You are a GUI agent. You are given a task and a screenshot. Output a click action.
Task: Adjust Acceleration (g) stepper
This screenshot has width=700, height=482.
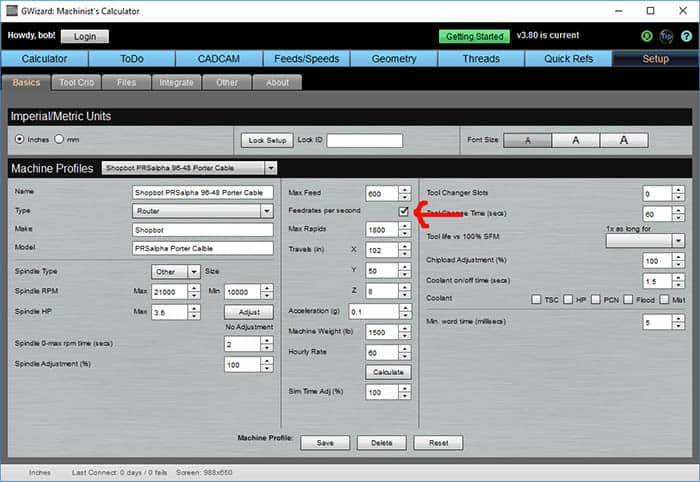click(x=405, y=312)
